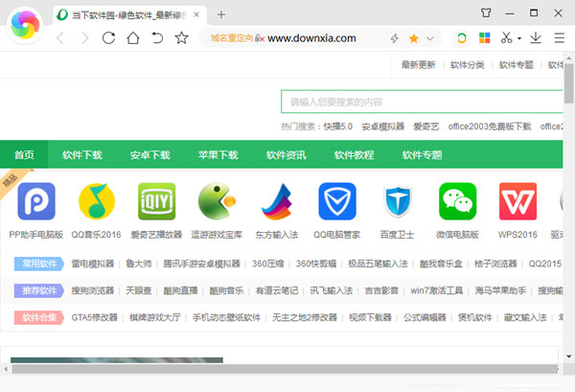Click the QQ电脑管家 shield icon
Screen dimensions: 575x392
point(337,201)
